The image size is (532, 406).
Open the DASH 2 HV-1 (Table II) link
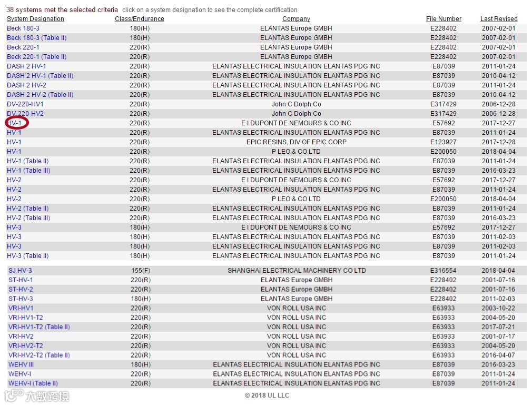click(x=40, y=76)
